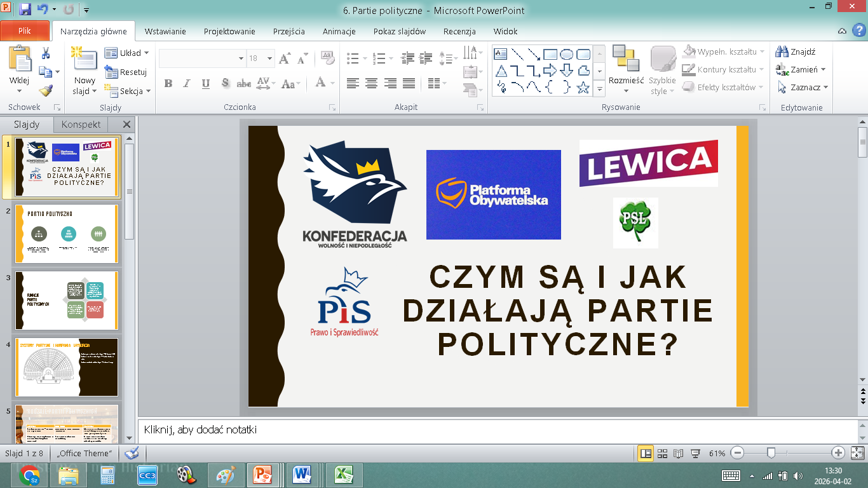The height and width of the screenshot is (488, 868).
Task: Select slide 3 thumbnail
Action: pyautogui.click(x=67, y=300)
